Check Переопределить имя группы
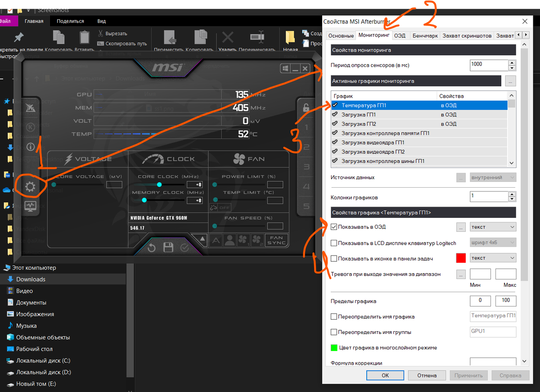This screenshot has width=540, height=392. coord(334,332)
